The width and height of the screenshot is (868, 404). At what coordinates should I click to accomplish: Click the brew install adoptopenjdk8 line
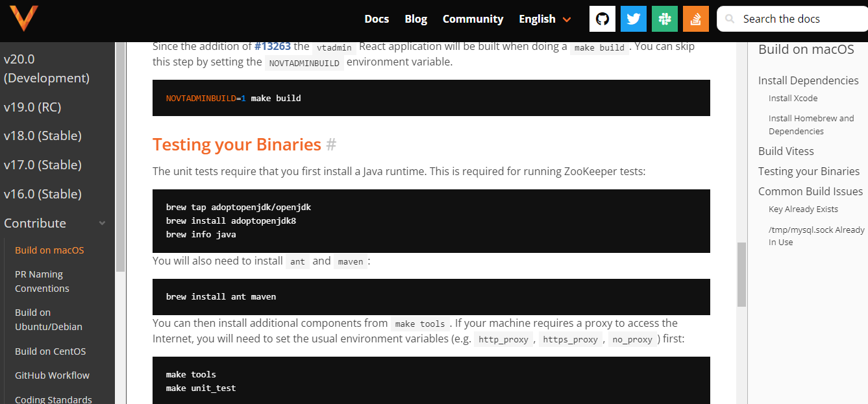pos(231,221)
